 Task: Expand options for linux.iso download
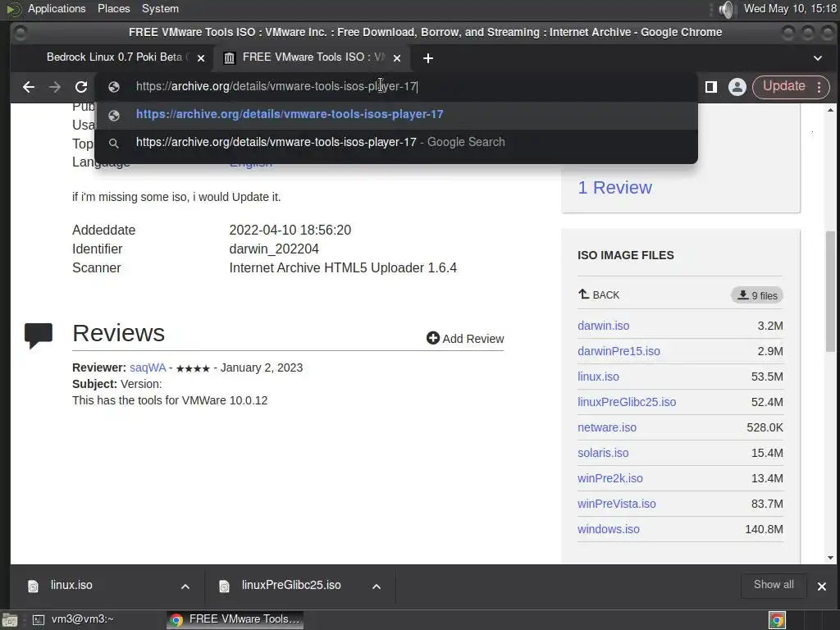pos(185,587)
